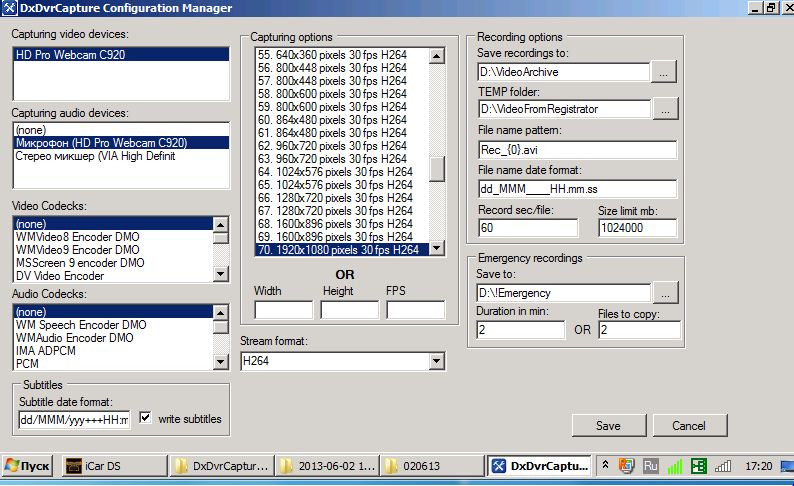Click the DxDvrCapture title bar app icon
The height and width of the screenshot is (486, 794).
click(10, 8)
